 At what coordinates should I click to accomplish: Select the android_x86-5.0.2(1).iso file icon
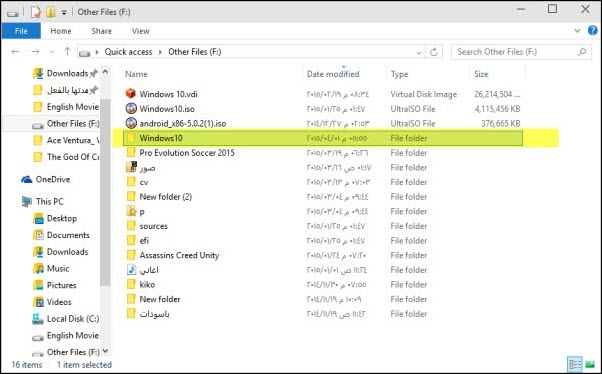[x=131, y=123]
